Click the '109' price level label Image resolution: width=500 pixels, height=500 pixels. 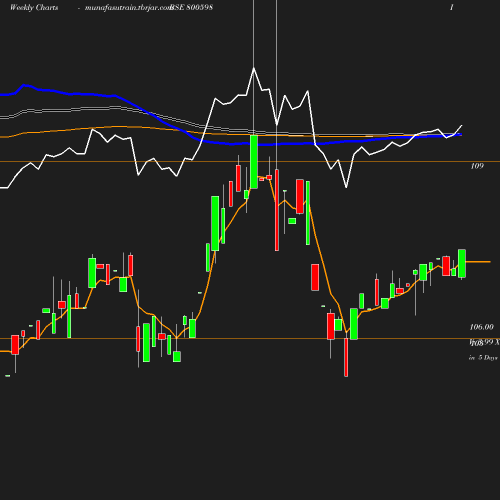point(477,166)
